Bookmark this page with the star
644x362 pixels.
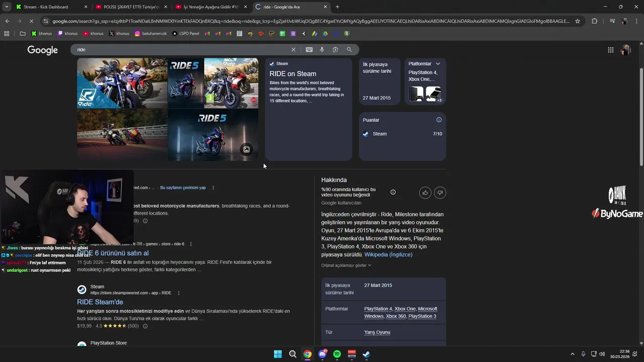click(x=578, y=21)
